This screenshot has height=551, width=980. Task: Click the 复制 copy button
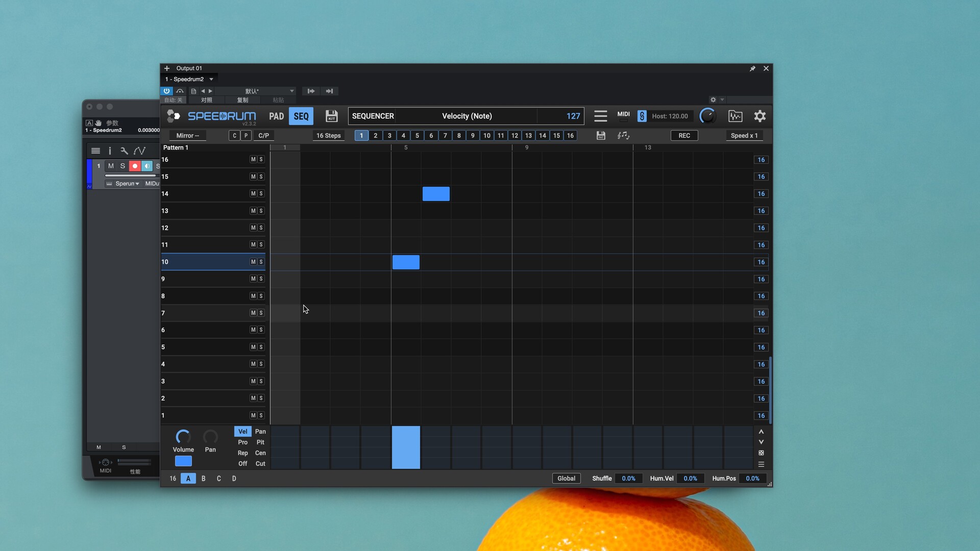[242, 100]
